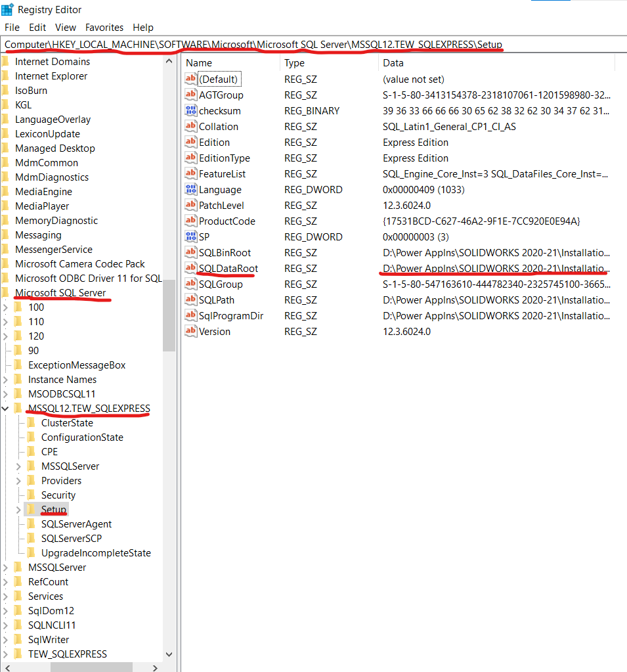This screenshot has width=627, height=672.
Task: Open the File menu
Action: [x=12, y=28]
